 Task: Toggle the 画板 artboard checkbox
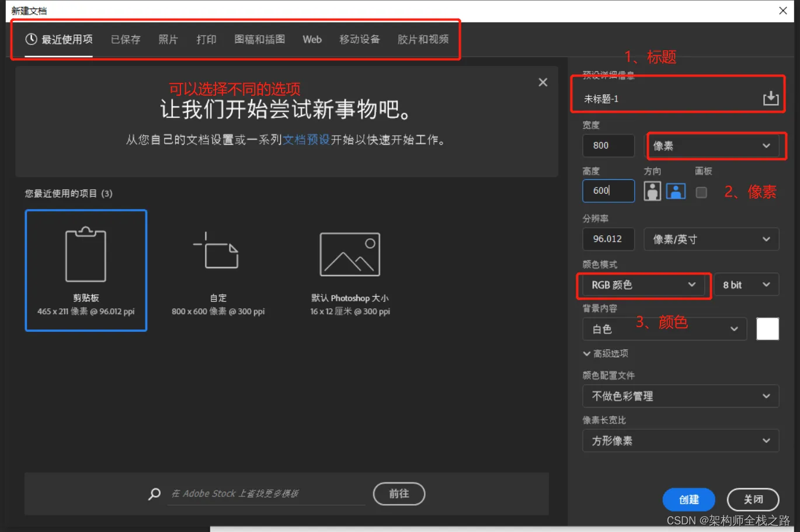pyautogui.click(x=701, y=192)
